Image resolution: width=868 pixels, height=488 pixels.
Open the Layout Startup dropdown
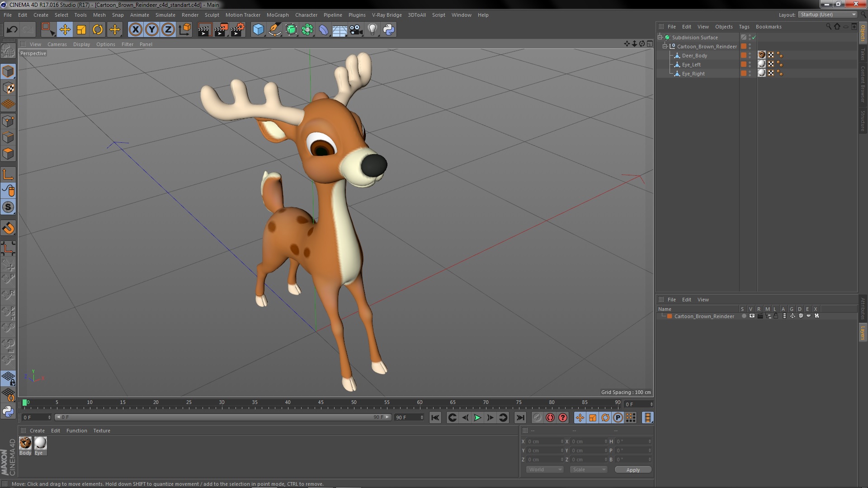pyautogui.click(x=828, y=14)
